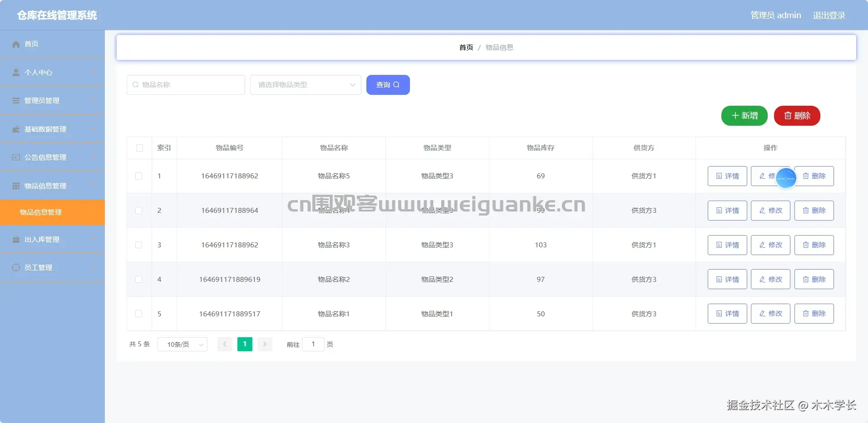Click the 个人中心 user icon
Screen dimensions: 868x423
point(16,73)
